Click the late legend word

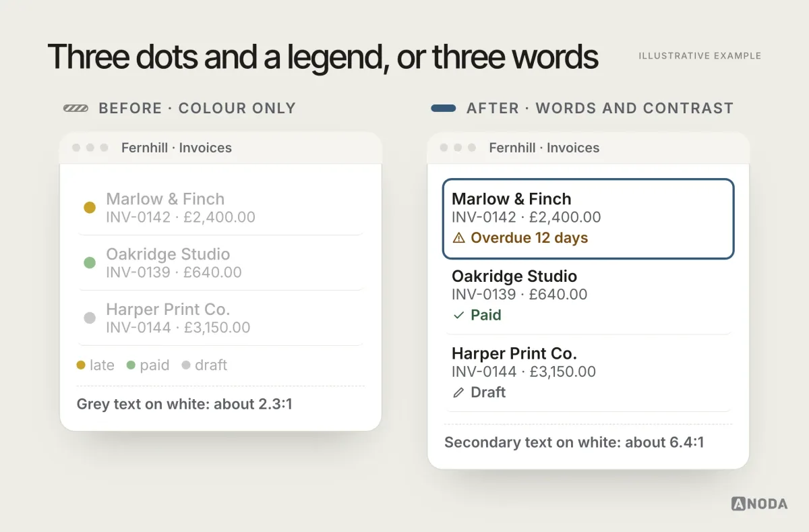tap(102, 365)
